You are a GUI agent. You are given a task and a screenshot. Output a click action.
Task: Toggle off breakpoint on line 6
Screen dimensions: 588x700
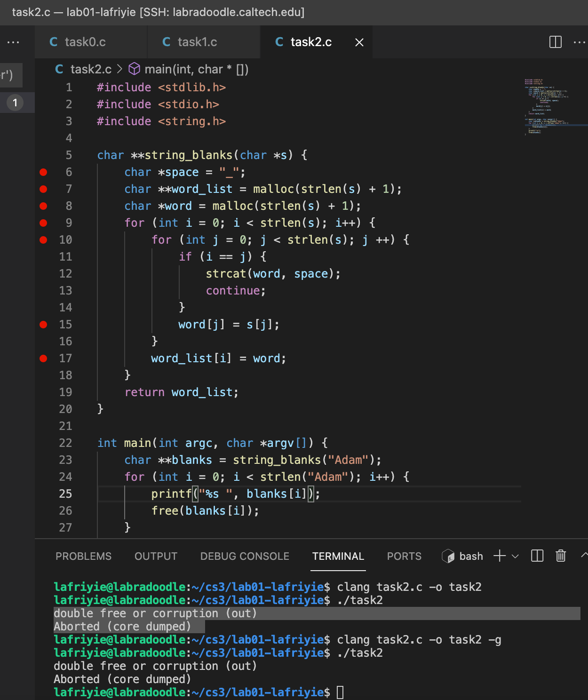click(x=43, y=172)
